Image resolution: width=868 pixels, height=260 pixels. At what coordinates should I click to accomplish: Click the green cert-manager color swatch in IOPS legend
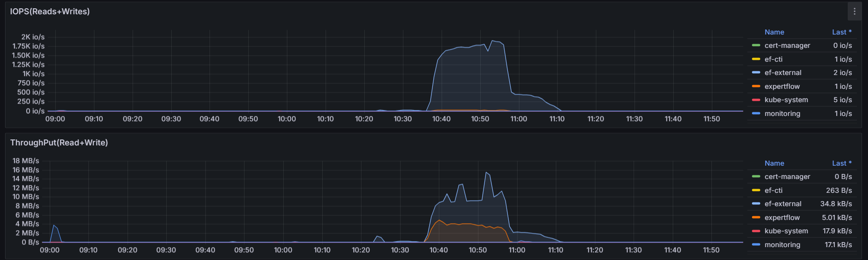(x=756, y=46)
